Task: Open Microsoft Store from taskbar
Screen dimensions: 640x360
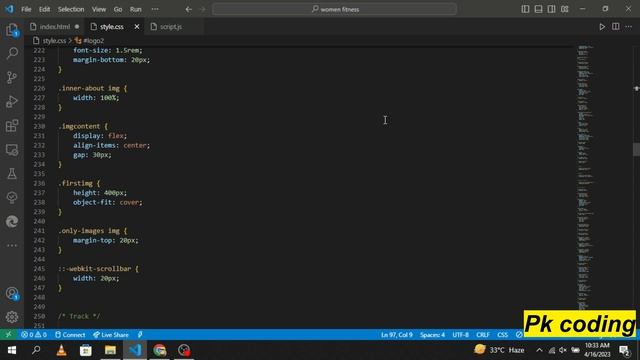Action: click(86, 350)
